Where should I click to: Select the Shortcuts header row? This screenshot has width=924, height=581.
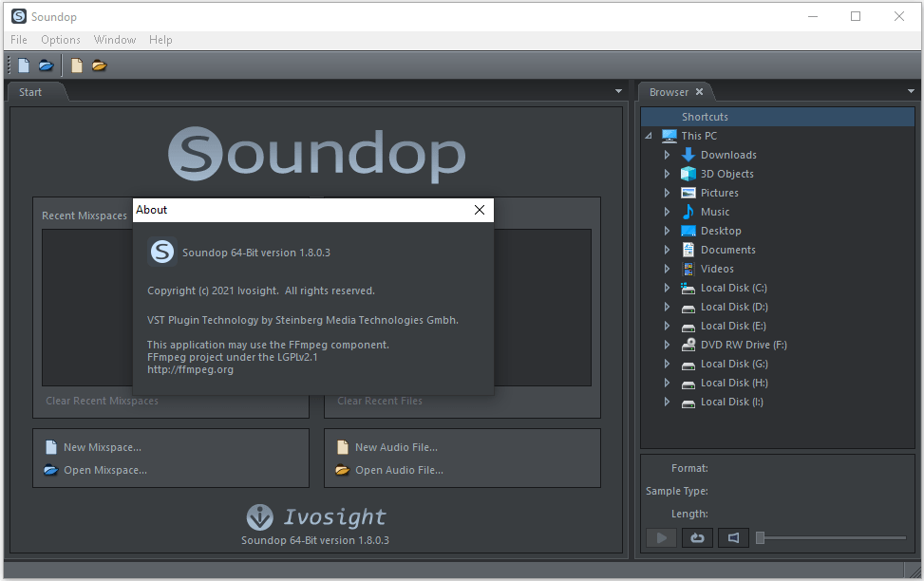click(777, 117)
